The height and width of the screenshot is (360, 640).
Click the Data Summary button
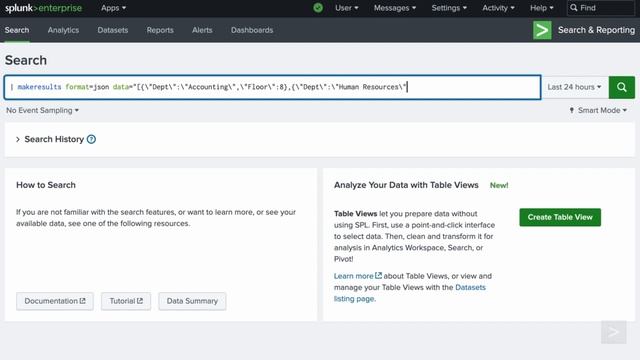pyautogui.click(x=192, y=301)
